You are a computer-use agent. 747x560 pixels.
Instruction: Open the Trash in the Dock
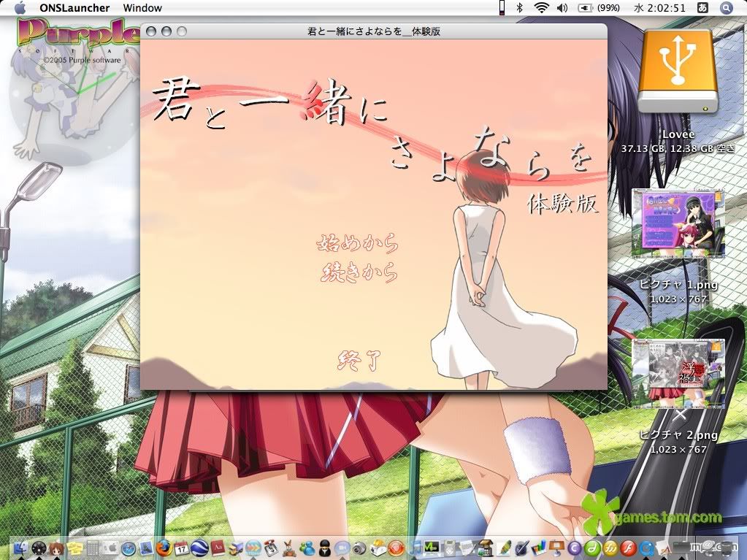[x=729, y=548]
